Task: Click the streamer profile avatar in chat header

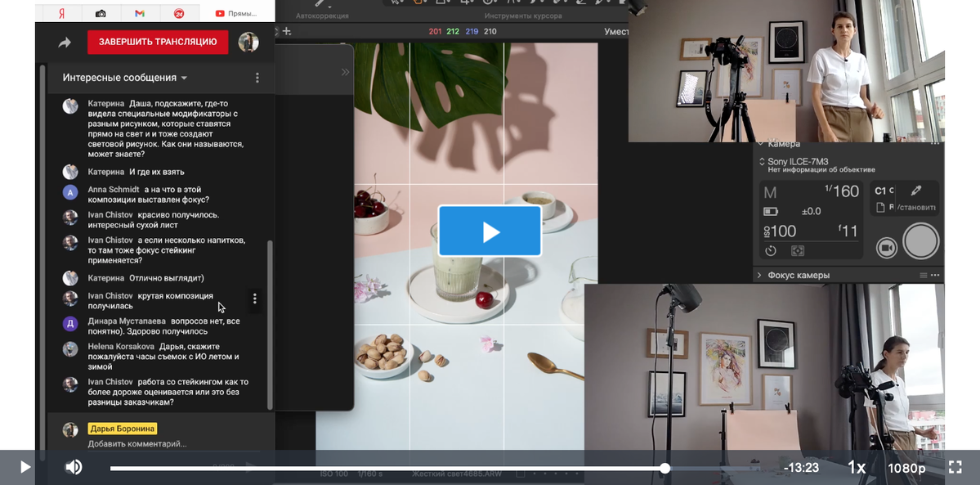Action: 248,42
